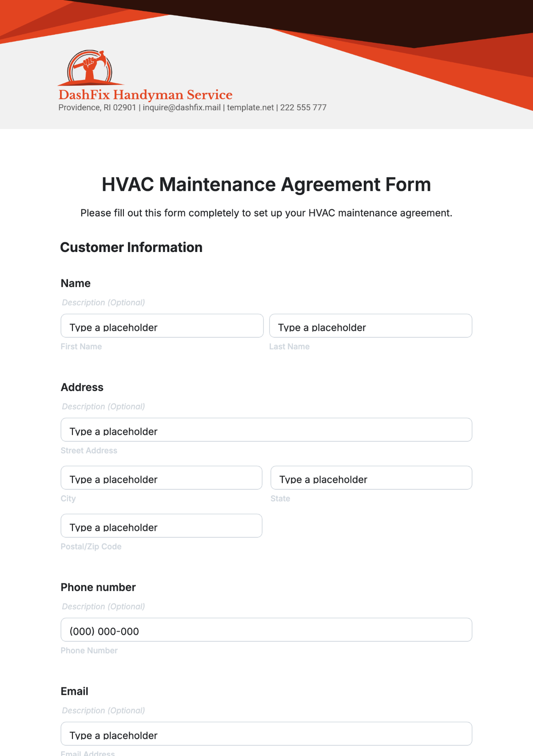Click the 'DashFix Handyman Service' company name

pos(145,95)
